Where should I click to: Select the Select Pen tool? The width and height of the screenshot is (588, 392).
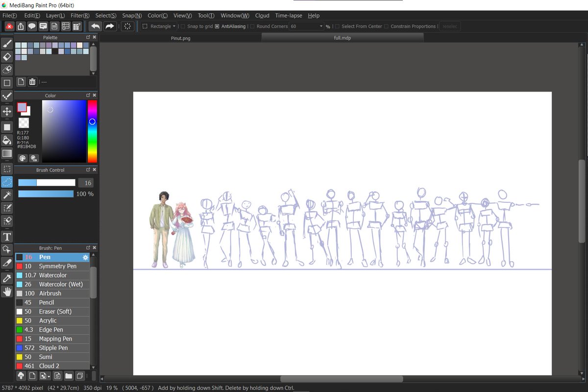(7, 208)
